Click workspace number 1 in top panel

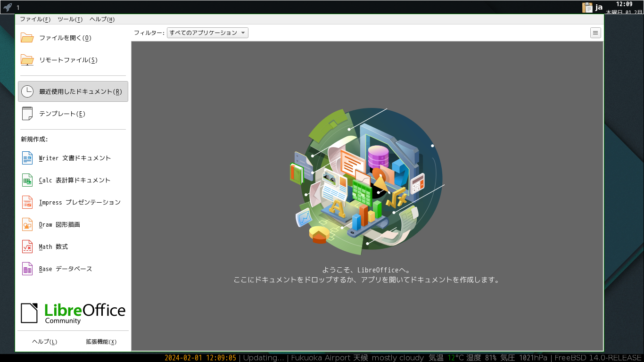pos(18,8)
